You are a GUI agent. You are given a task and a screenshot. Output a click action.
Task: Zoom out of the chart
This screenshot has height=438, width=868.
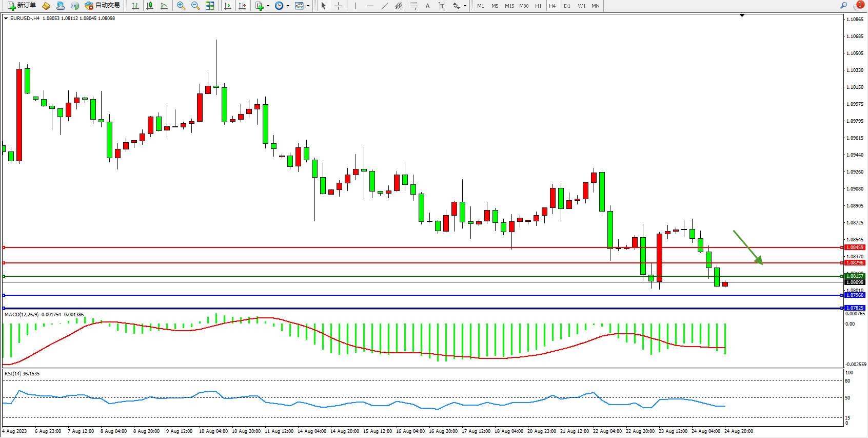pos(195,6)
